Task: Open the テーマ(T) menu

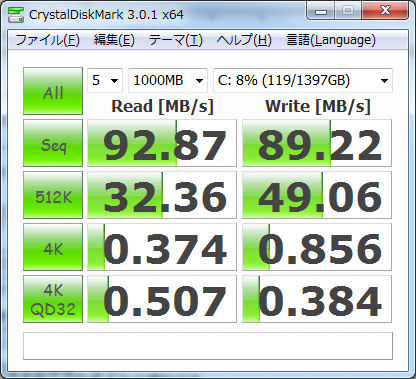Action: click(x=176, y=40)
